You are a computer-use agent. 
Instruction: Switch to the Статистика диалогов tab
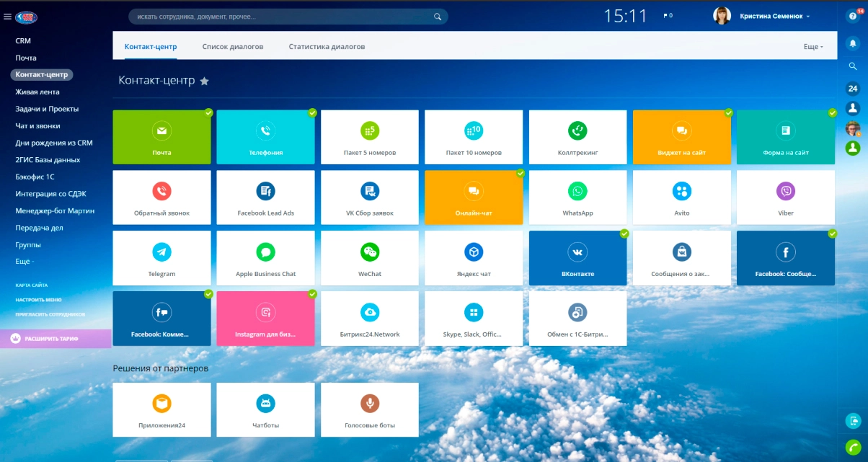tap(327, 47)
